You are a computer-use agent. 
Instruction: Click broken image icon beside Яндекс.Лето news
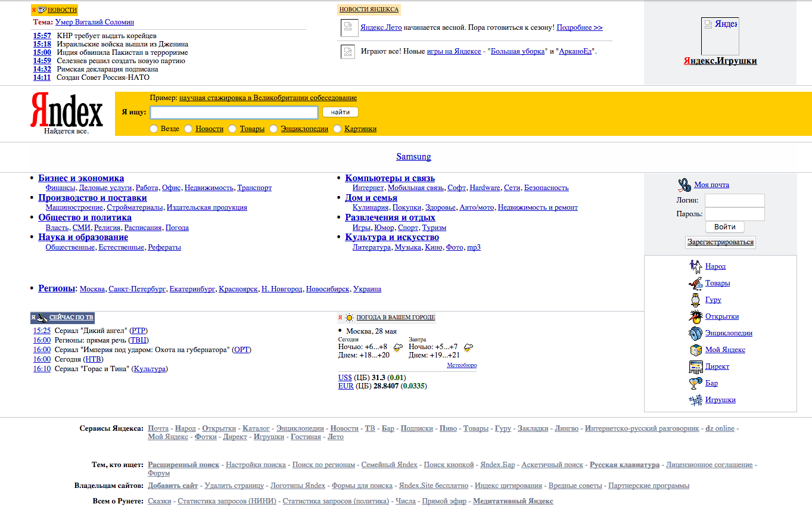(x=349, y=27)
